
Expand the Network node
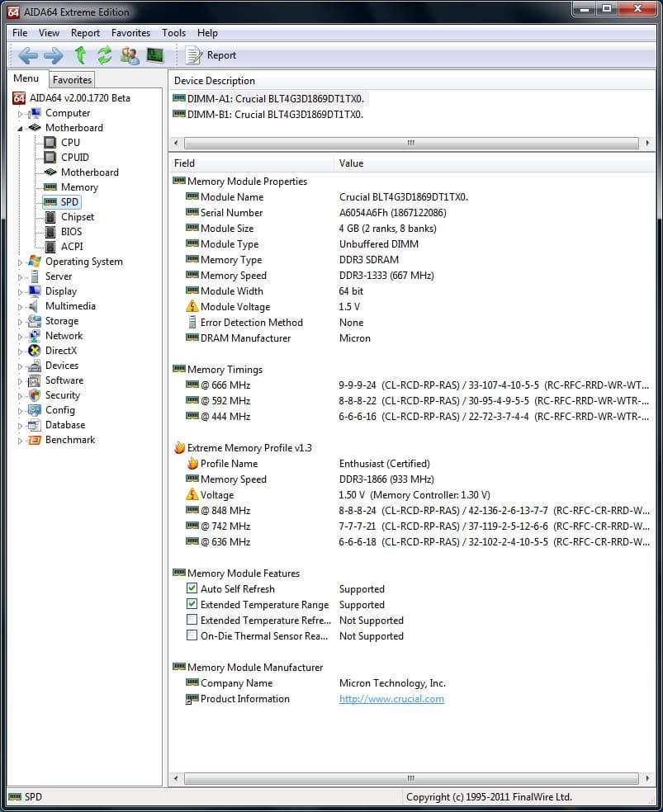coord(20,337)
